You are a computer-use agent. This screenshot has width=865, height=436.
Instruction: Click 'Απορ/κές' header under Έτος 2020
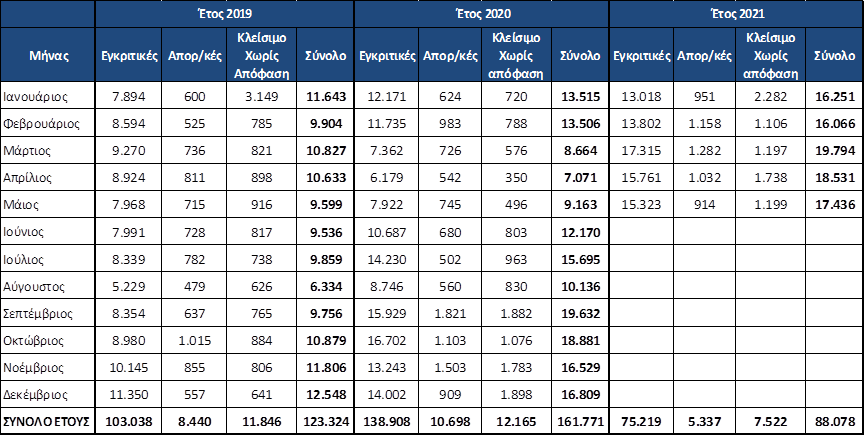[x=451, y=56]
